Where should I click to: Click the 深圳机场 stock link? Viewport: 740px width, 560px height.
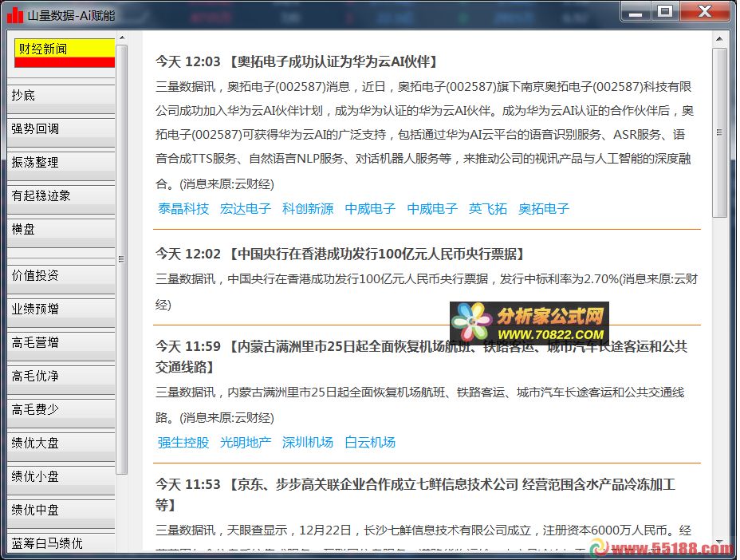tap(308, 443)
